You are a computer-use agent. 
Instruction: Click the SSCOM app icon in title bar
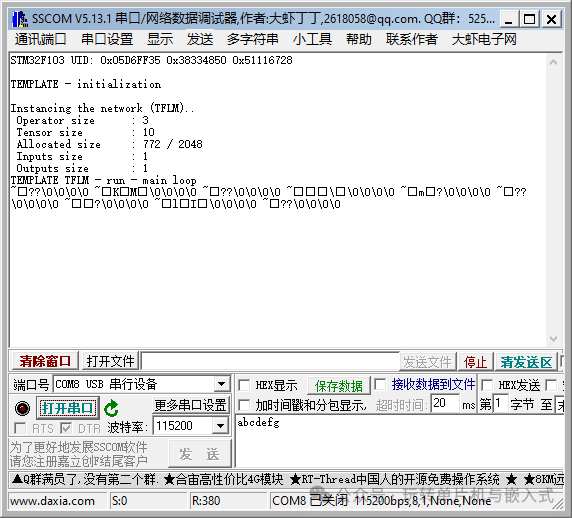point(20,19)
